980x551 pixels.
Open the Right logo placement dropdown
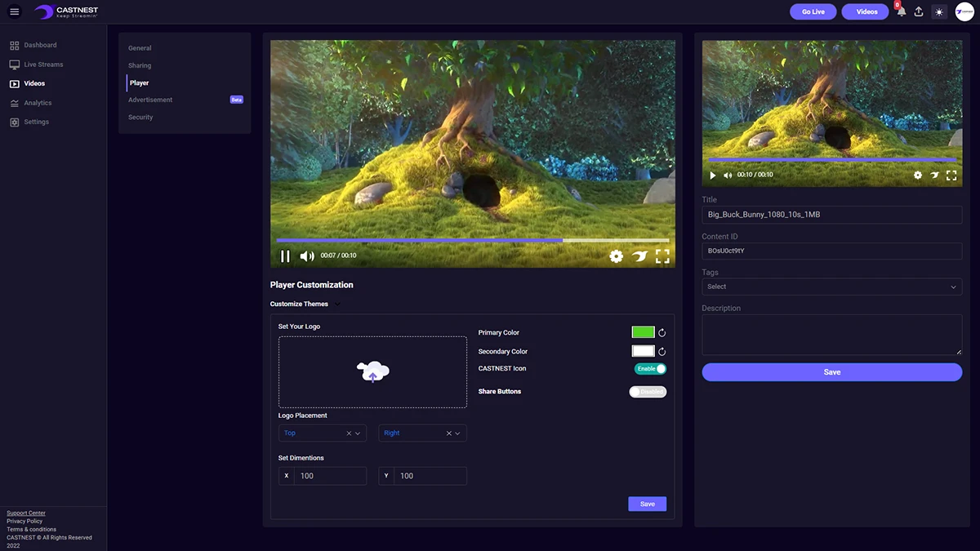click(457, 433)
